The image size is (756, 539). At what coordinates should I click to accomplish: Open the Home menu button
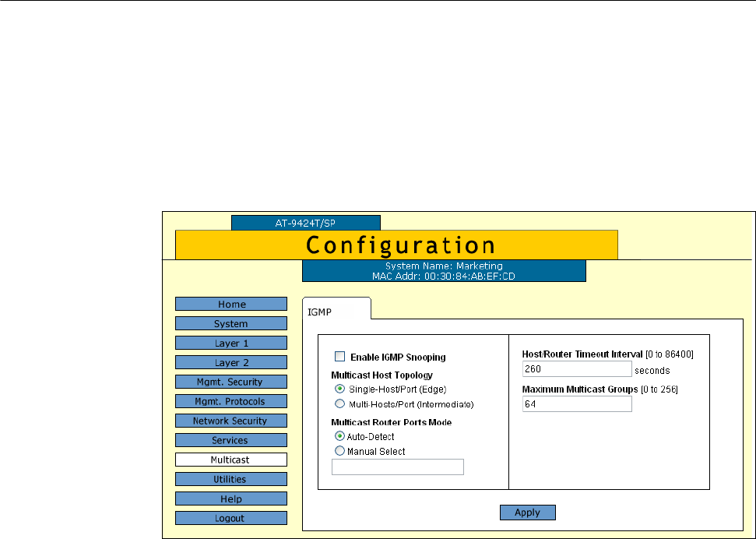point(230,305)
